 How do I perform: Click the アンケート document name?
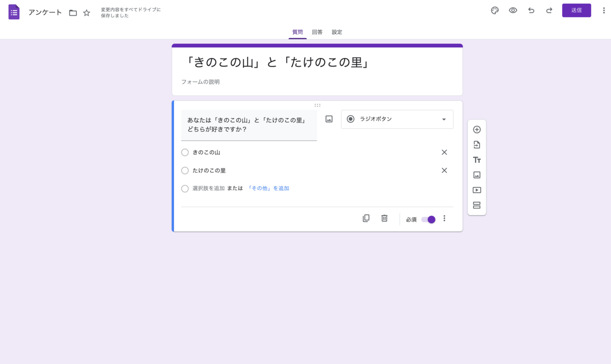click(x=45, y=13)
